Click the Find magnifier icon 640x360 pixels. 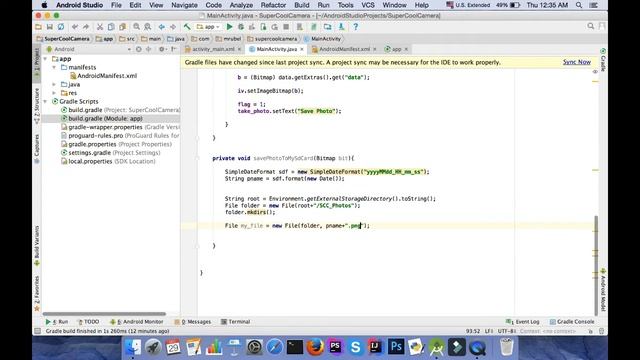[x=136, y=27]
